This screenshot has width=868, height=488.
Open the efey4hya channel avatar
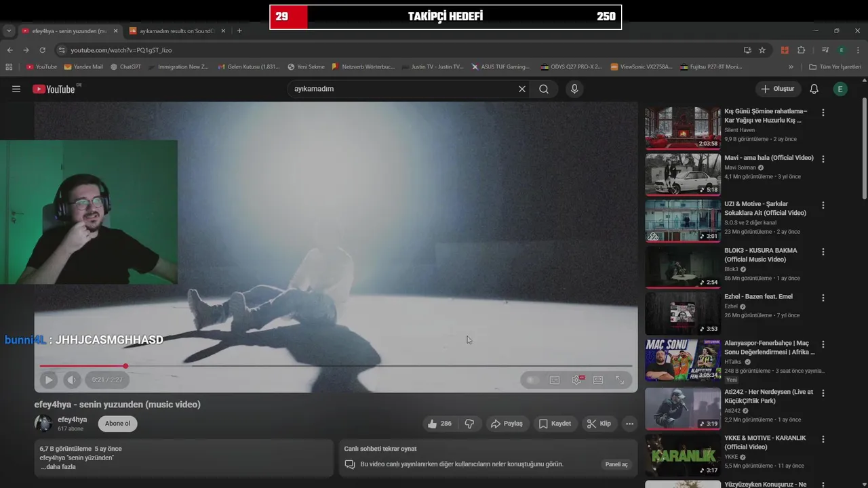pyautogui.click(x=43, y=424)
